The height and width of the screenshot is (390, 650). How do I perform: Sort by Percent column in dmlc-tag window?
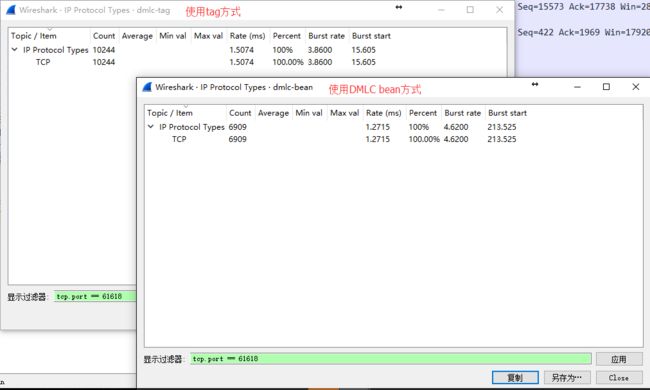coord(287,36)
